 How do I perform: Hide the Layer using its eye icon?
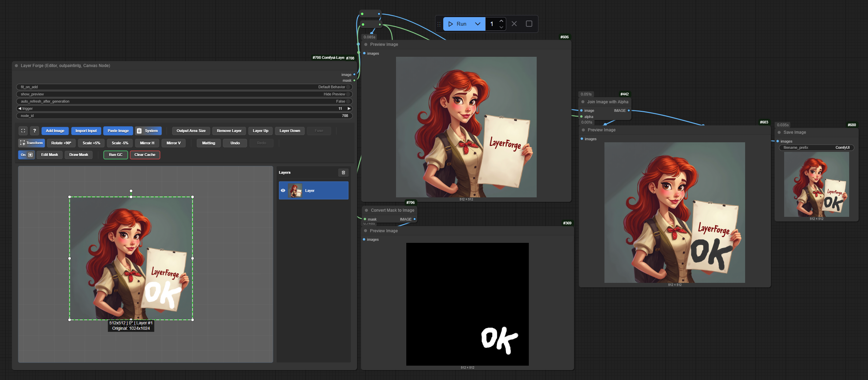283,191
